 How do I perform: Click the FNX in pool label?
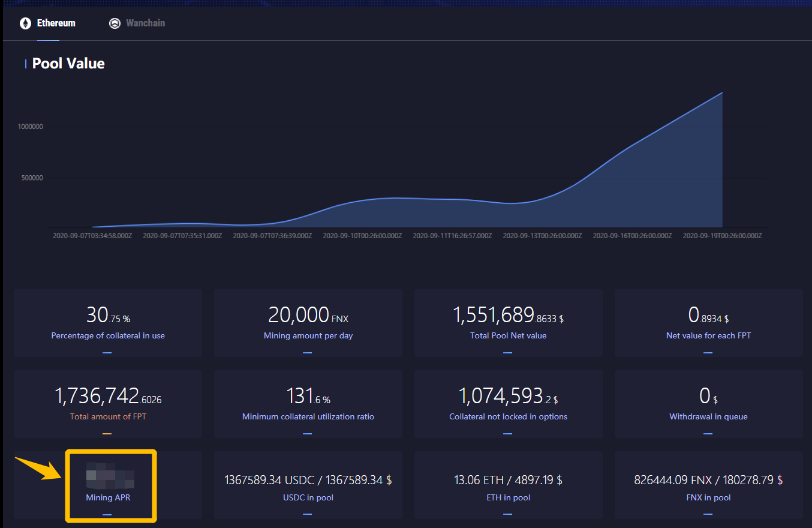pos(708,497)
